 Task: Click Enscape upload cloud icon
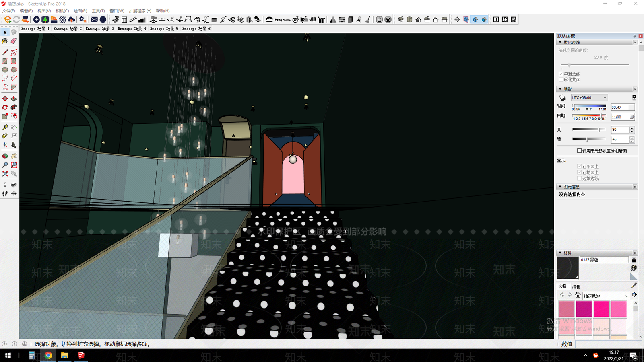[72, 19]
